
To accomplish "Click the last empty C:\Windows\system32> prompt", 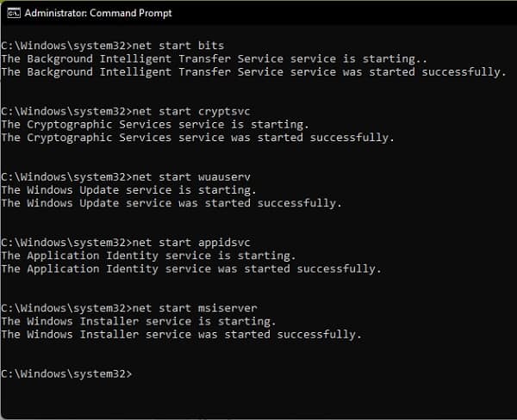I will click(67, 374).
